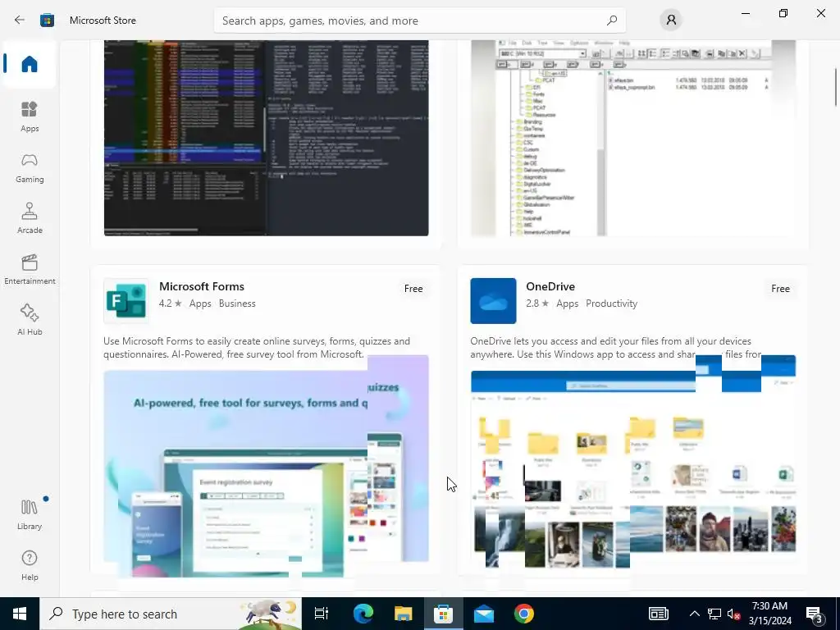Click the Business category on Microsoft Forms
Viewport: 840px width, 630px height.
[x=237, y=304]
